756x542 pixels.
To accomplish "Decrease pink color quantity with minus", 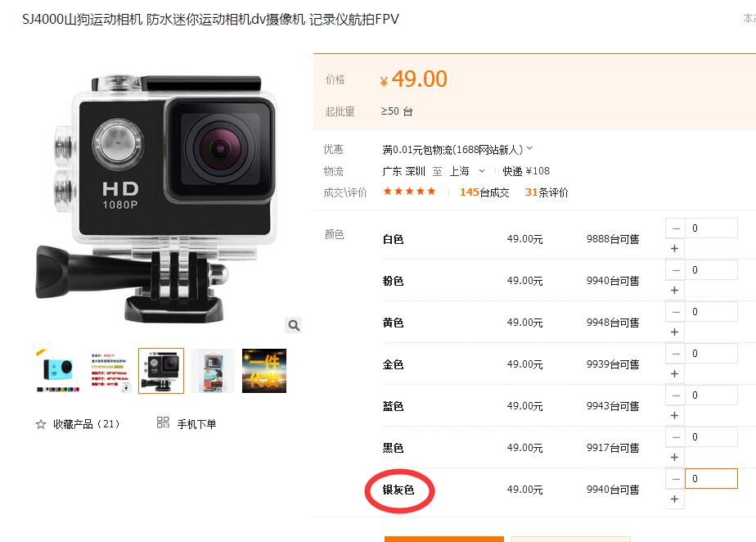I will coord(676,270).
